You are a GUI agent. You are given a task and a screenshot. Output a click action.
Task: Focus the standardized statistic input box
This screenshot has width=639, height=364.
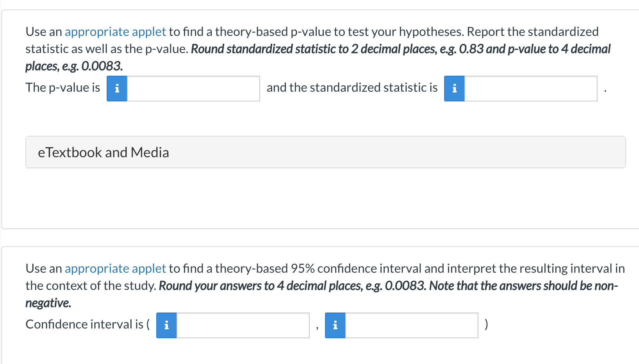(x=531, y=89)
